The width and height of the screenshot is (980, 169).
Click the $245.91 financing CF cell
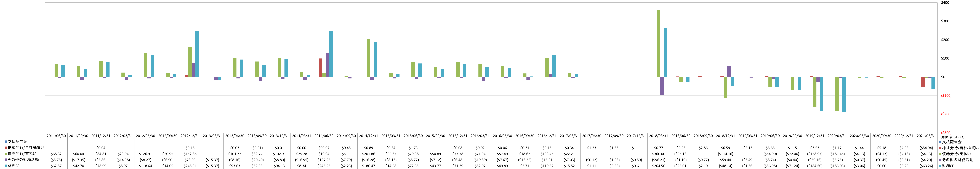coord(190,166)
